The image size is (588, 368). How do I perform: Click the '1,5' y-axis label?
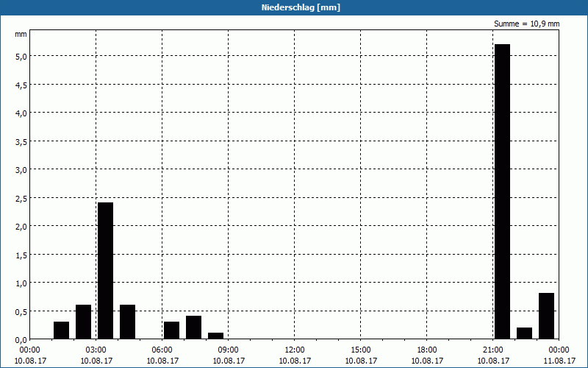pos(21,255)
